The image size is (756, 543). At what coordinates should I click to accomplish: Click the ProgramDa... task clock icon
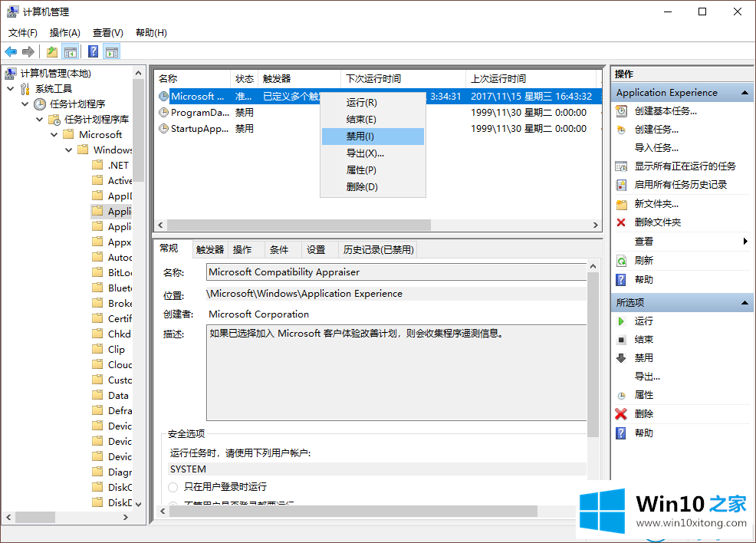(163, 113)
